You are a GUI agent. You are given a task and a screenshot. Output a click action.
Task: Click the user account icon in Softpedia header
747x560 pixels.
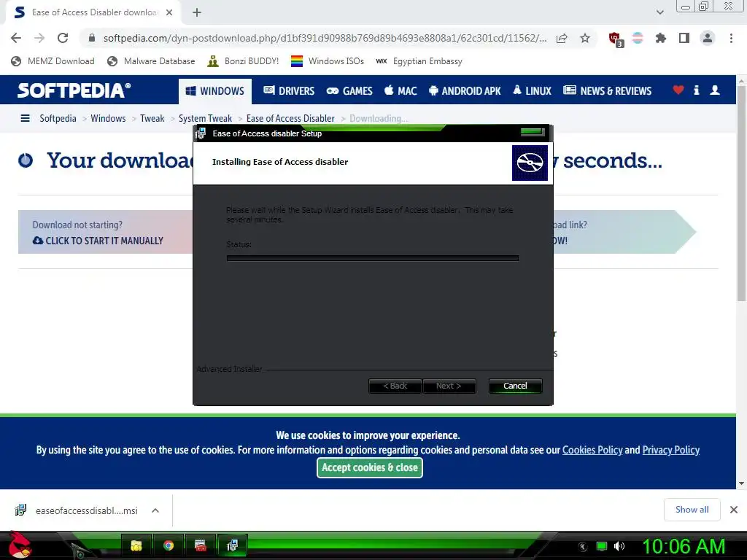(715, 90)
